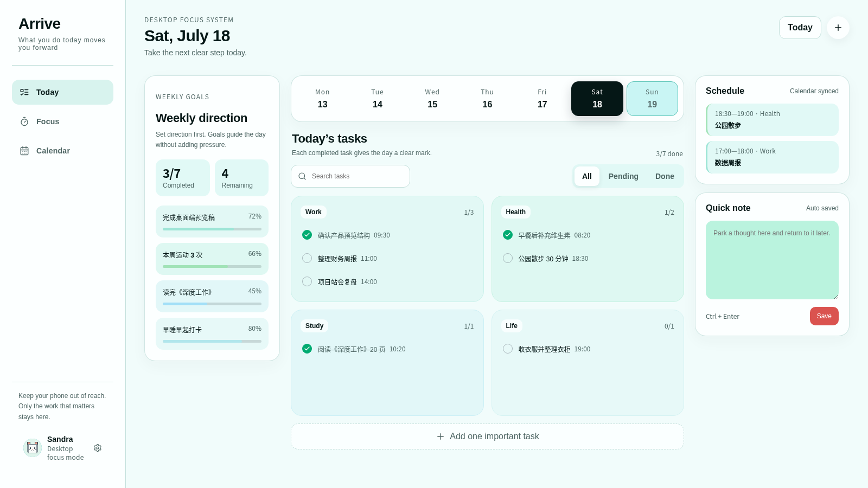Click Sandra's avatar icon
The width and height of the screenshot is (868, 488).
click(x=33, y=448)
